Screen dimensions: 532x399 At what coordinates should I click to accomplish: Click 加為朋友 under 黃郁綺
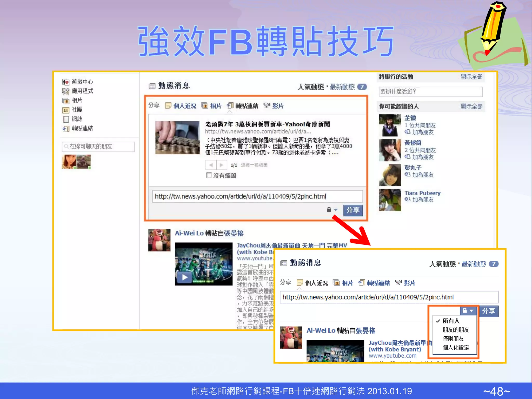pyautogui.click(x=423, y=157)
